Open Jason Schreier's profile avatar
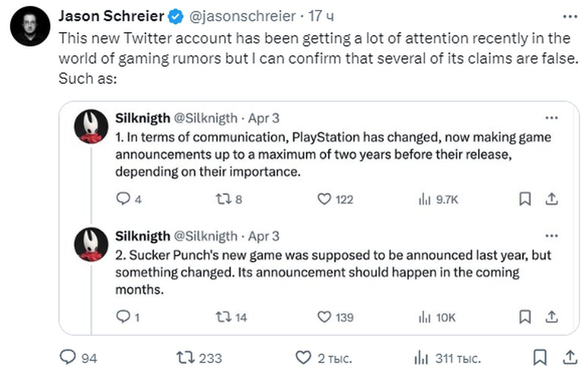This screenshot has height=378, width=588. [30, 28]
